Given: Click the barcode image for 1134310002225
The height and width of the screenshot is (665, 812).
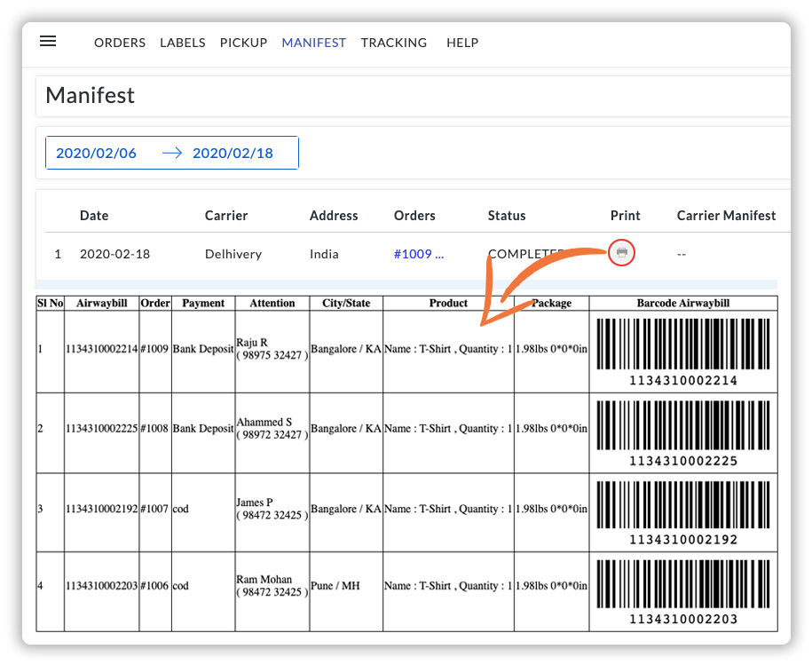Looking at the screenshot, I should (x=683, y=424).
